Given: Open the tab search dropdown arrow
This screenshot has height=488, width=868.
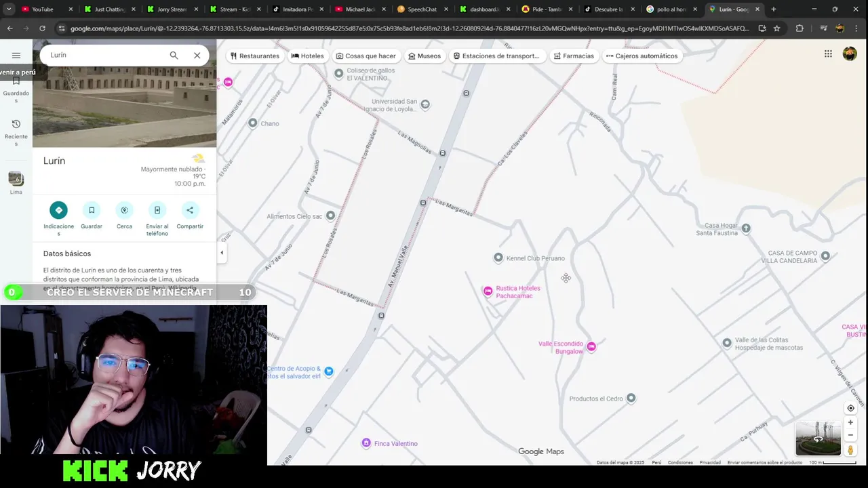Looking at the screenshot, I should tap(9, 9).
